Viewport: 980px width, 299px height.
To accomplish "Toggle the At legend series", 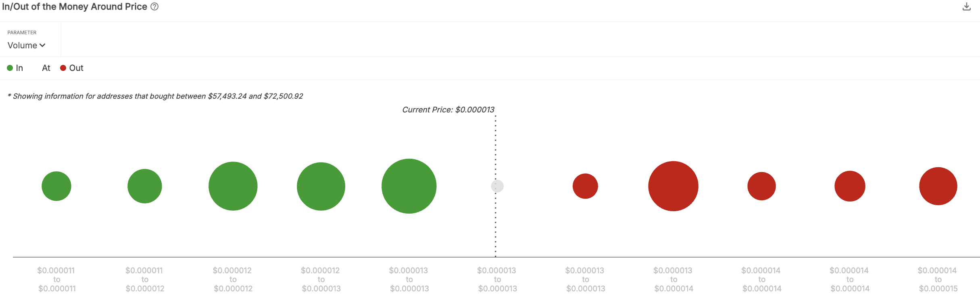I will (x=46, y=68).
